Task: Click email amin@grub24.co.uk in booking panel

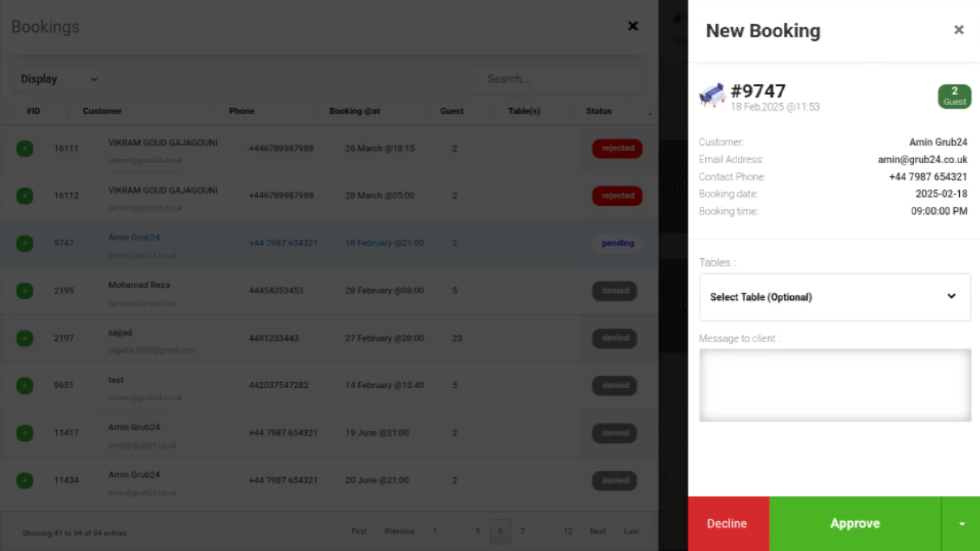Action: tap(922, 159)
